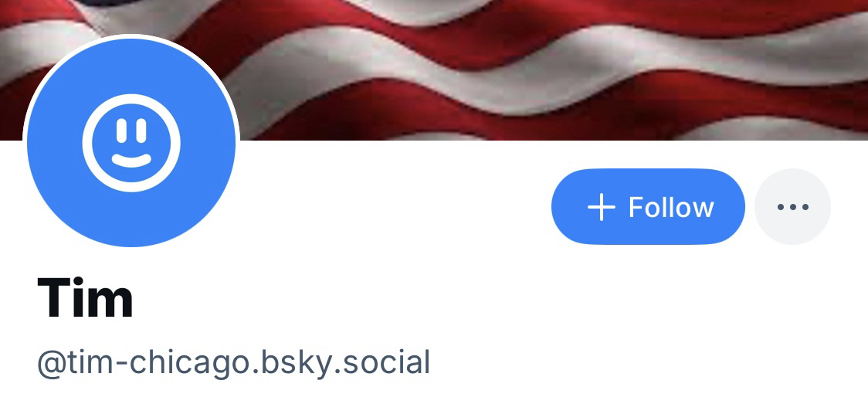Follow Tim's account
868x404 pixels.
tap(648, 206)
